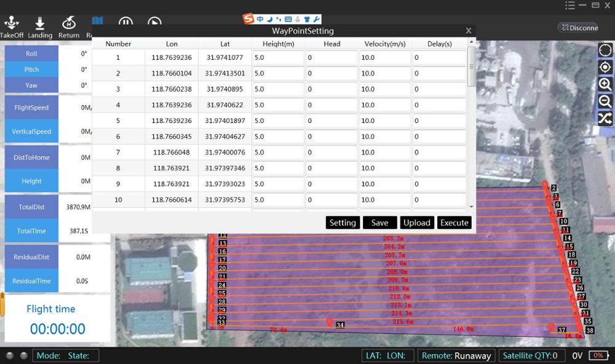Screen dimensions: 615x364
Task: Click the TotalTime value 387.1S
Action: pos(79,231)
